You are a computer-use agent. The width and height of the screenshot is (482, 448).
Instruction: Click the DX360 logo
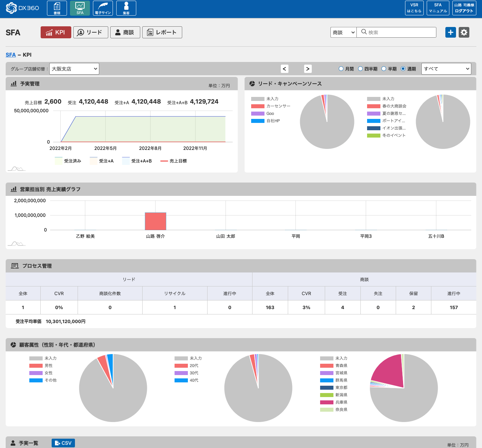point(22,8)
